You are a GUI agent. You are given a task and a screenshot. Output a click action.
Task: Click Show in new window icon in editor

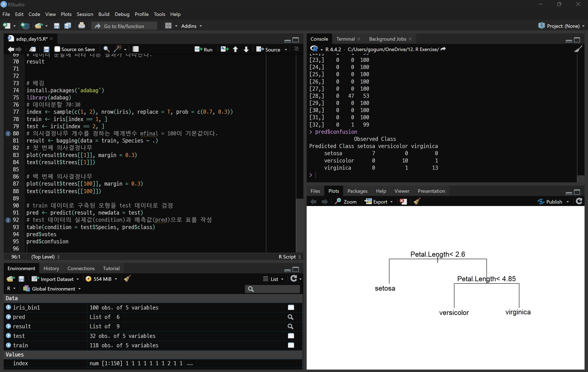tap(32, 49)
